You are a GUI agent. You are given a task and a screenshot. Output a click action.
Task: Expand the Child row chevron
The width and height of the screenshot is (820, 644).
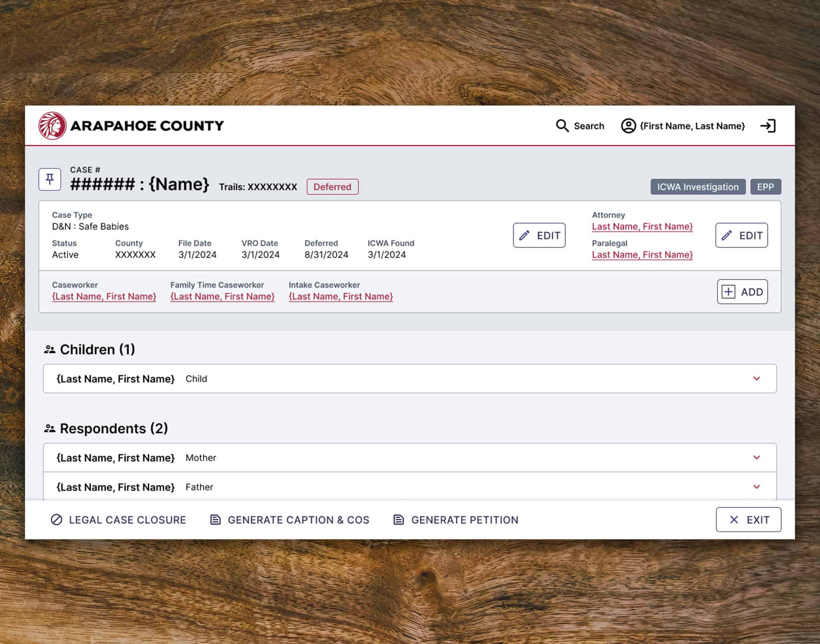tap(756, 378)
